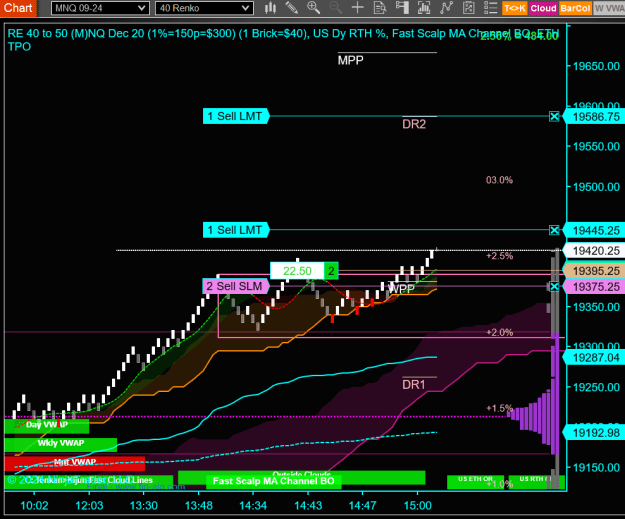
Task: Open the properties list icon in toolbar
Action: pos(491,8)
